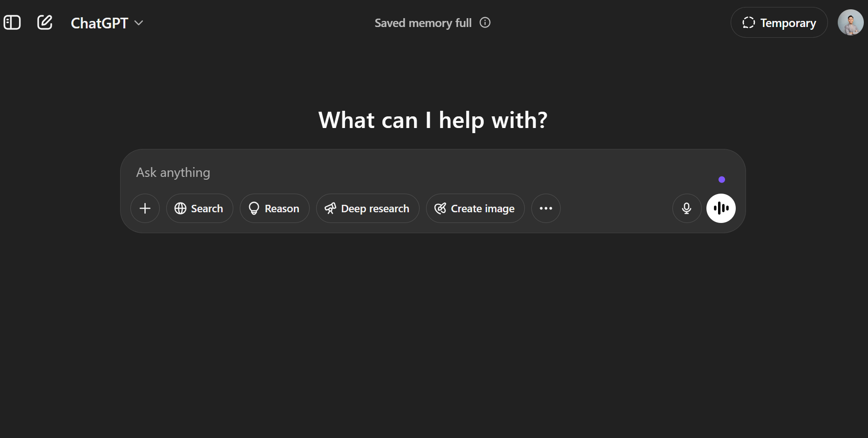The height and width of the screenshot is (438, 868).
Task: Toggle the sidebar panel icon
Action: [12, 22]
